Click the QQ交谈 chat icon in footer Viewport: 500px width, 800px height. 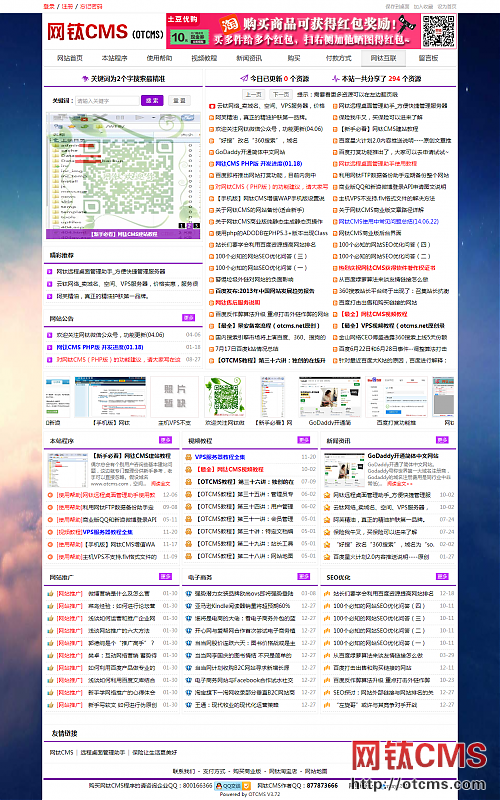(x=233, y=786)
